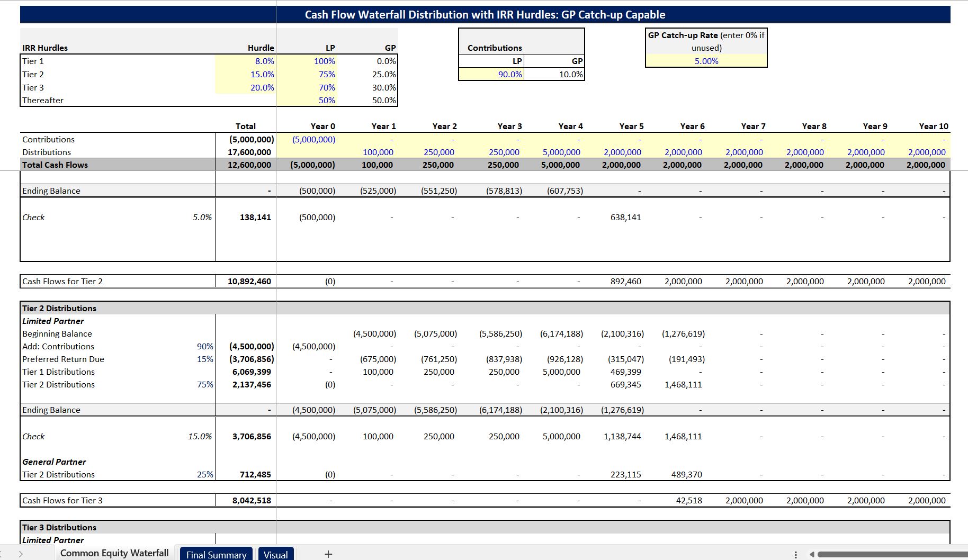Click the vertical dots splitter beside the scrollbar

pyautogui.click(x=797, y=553)
